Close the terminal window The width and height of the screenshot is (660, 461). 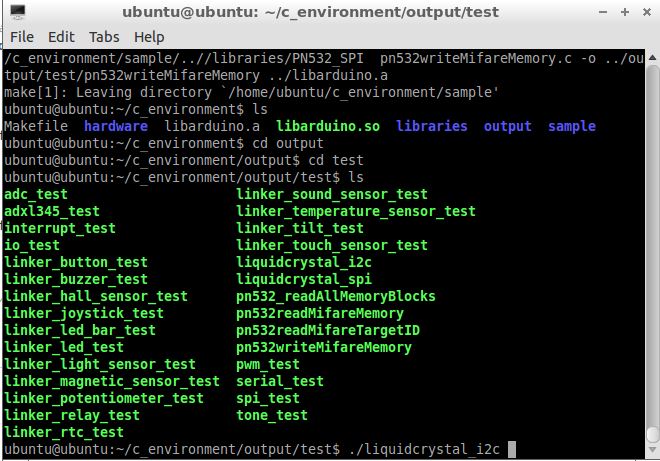(647, 12)
